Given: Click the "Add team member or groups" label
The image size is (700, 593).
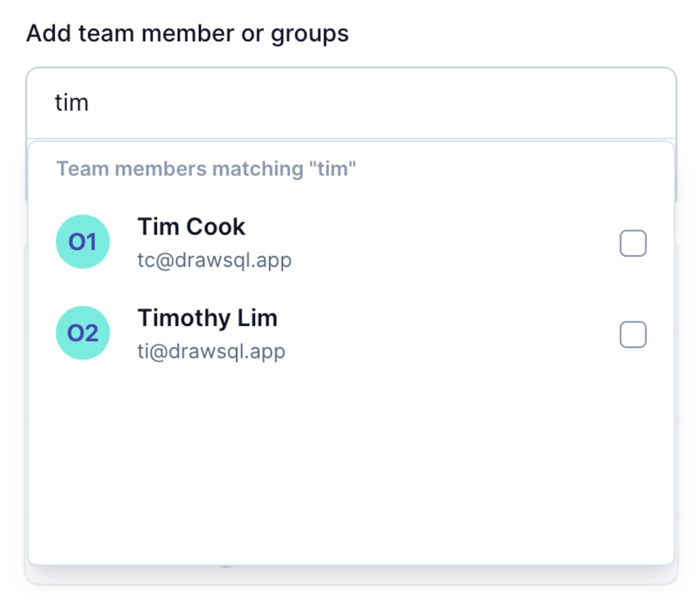Looking at the screenshot, I should click(187, 34).
